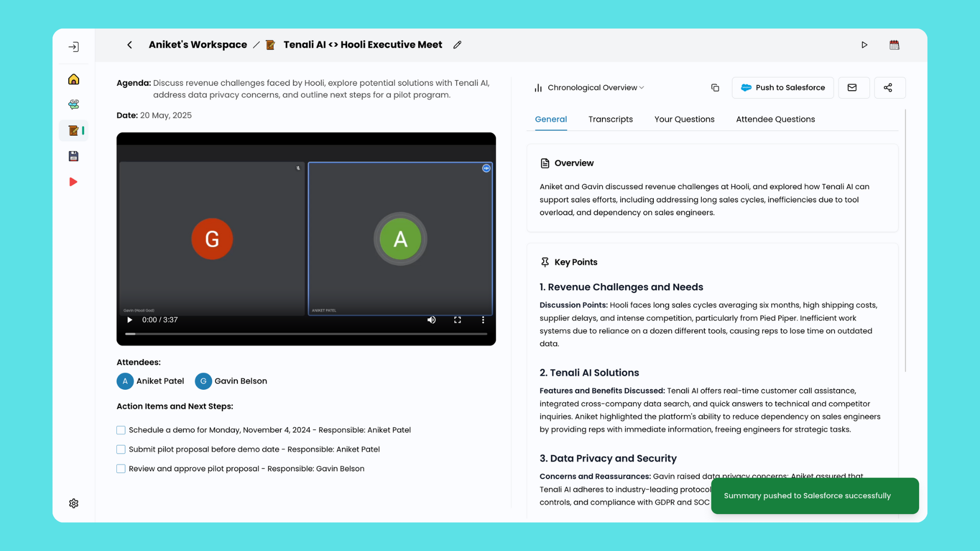
Task: Click Push to Salesforce button
Action: click(782, 88)
